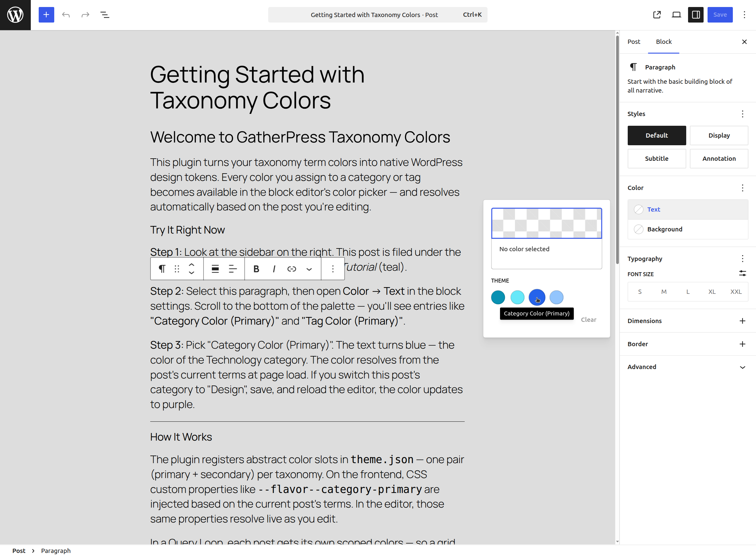This screenshot has height=556, width=756.
Task: Open the Color options menu
Action: coord(743,188)
